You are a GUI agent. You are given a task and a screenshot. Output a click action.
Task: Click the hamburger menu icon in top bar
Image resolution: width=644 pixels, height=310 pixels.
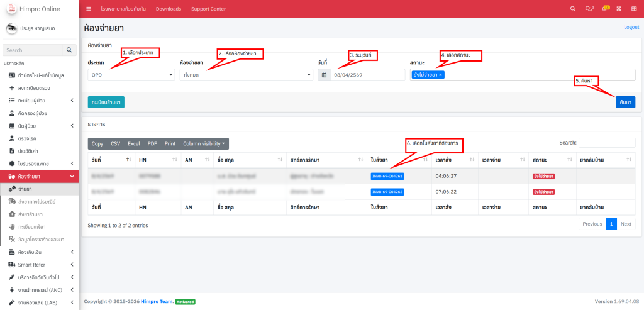click(x=88, y=9)
